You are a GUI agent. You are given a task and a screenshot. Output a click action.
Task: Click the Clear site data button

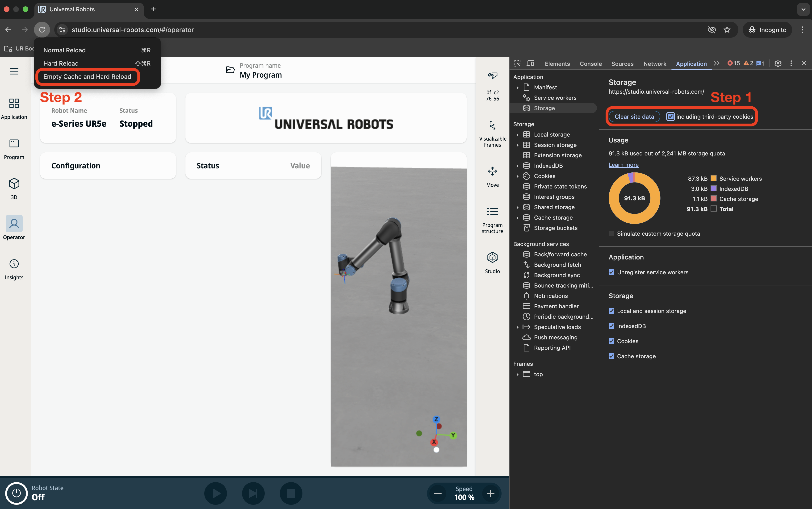(x=634, y=117)
